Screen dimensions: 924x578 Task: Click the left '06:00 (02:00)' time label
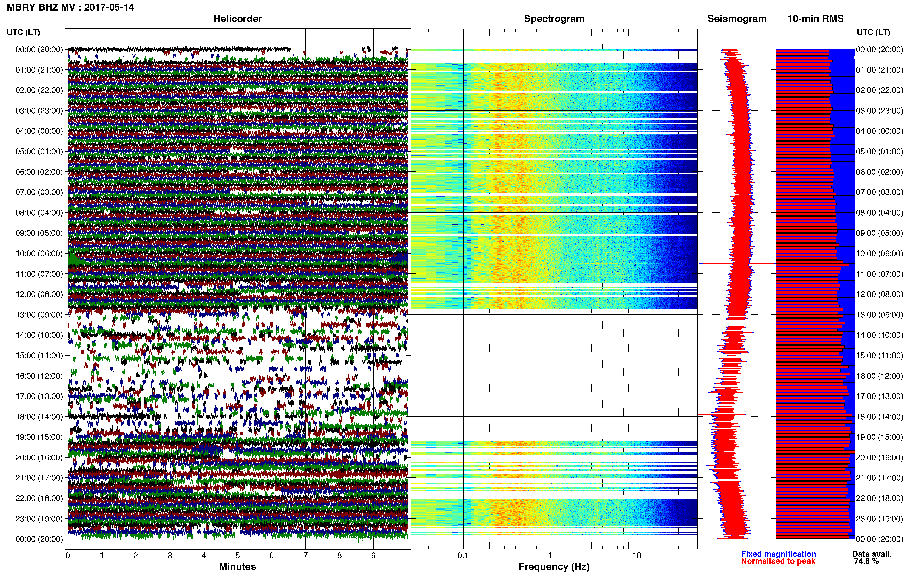[x=39, y=172]
